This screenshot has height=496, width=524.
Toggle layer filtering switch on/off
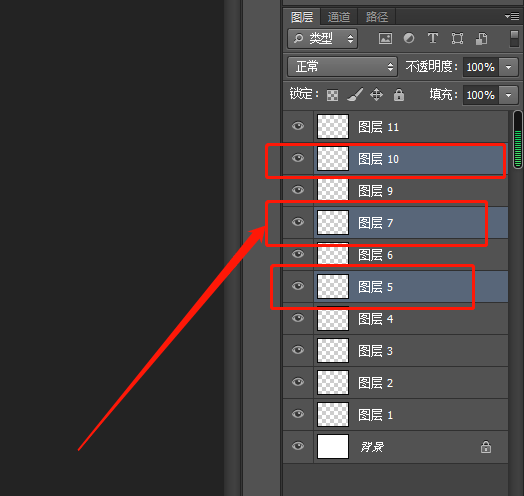(514, 39)
